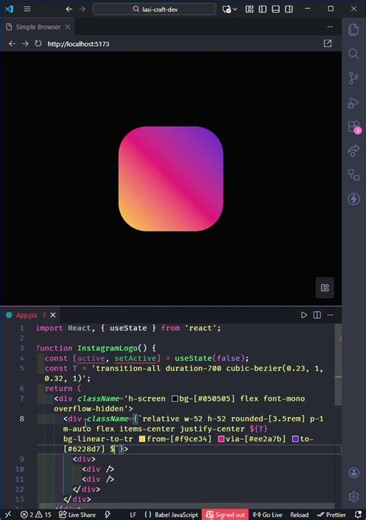The height and width of the screenshot is (520, 366).
Task: Navigate back in the Simple Browser
Action: (12, 44)
